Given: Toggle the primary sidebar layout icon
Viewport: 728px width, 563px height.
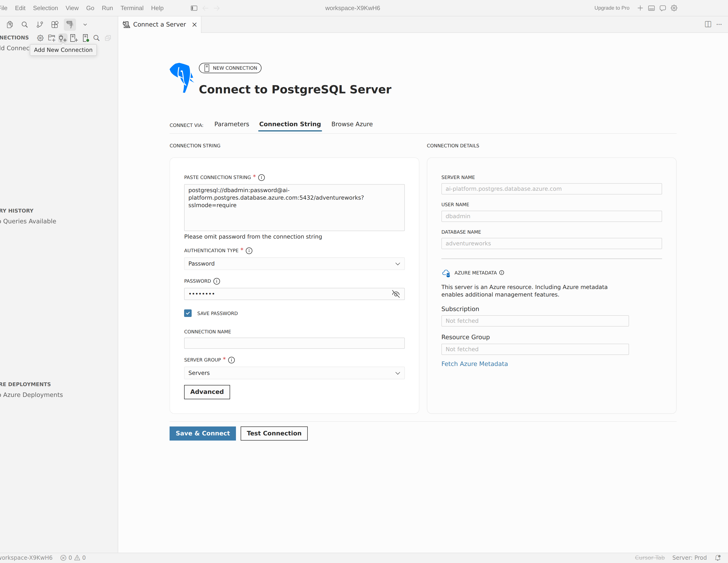Looking at the screenshot, I should click(x=194, y=8).
